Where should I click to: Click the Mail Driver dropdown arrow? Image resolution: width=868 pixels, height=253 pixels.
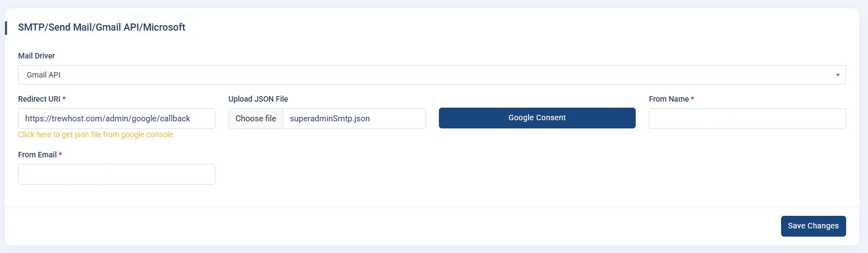click(837, 75)
